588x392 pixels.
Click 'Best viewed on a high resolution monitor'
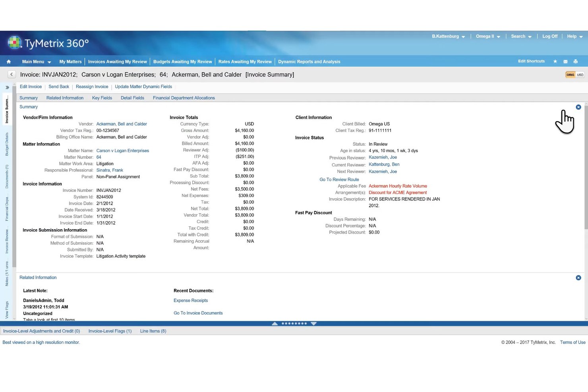pyautogui.click(x=41, y=342)
